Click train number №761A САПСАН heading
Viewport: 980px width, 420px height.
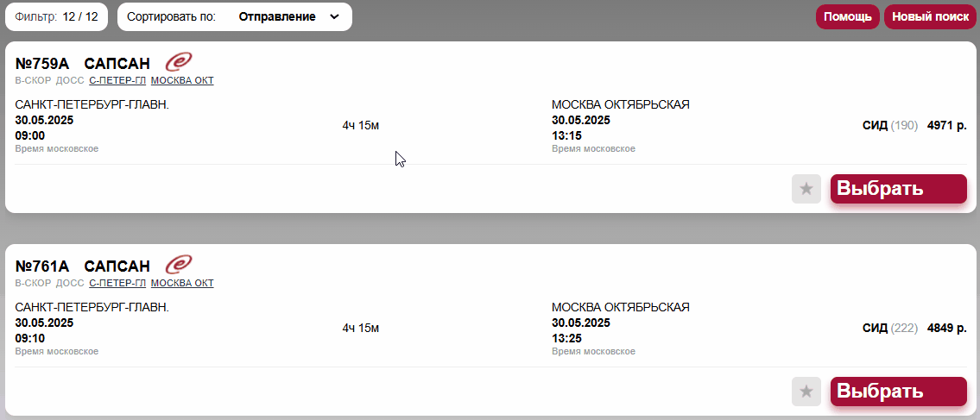pos(83,266)
